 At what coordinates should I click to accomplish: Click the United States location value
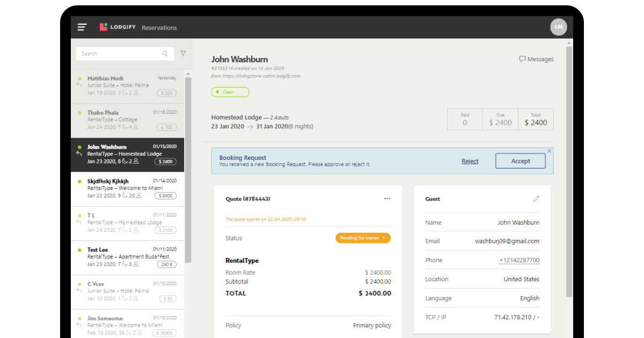(x=522, y=280)
